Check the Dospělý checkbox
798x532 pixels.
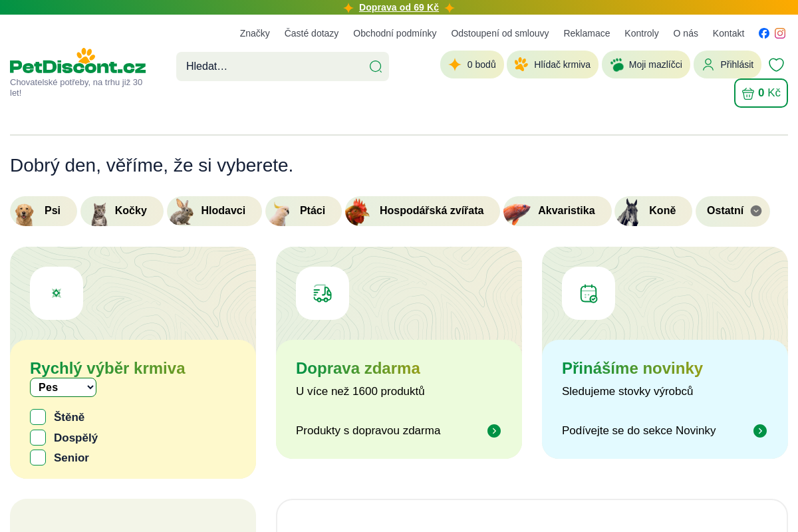(38, 438)
